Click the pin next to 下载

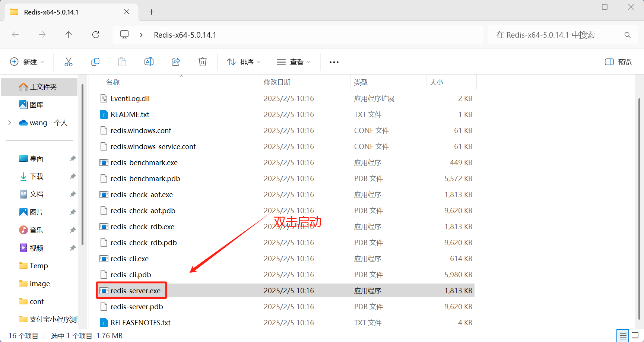tap(73, 176)
